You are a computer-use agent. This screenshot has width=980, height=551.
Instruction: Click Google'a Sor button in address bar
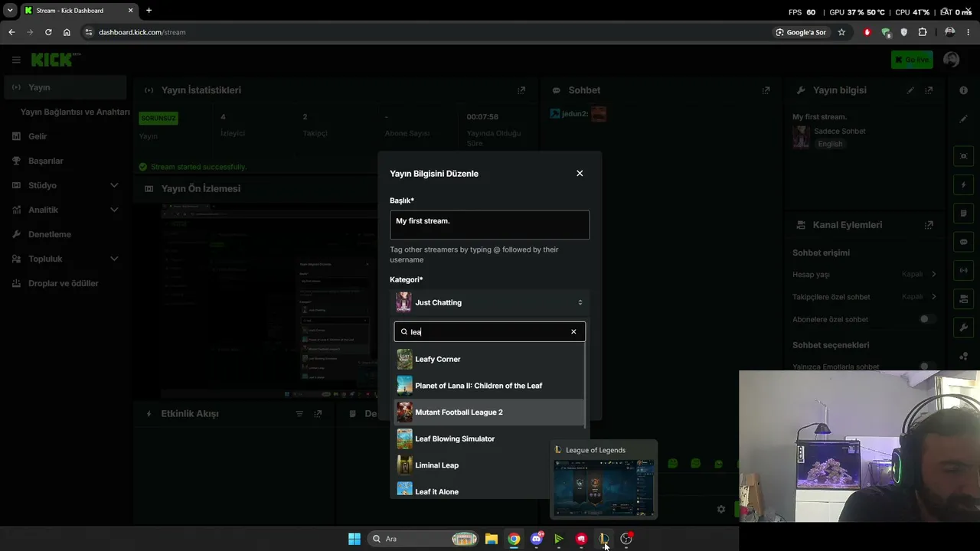(801, 32)
